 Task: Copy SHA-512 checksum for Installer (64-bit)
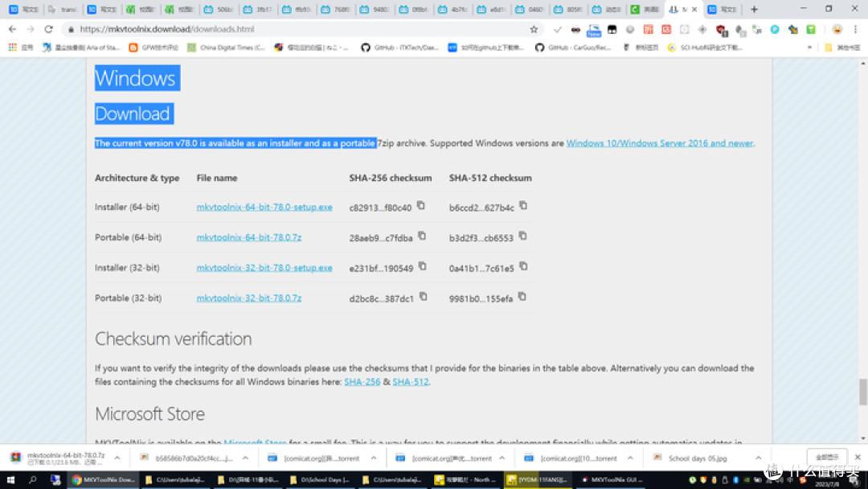tap(523, 206)
